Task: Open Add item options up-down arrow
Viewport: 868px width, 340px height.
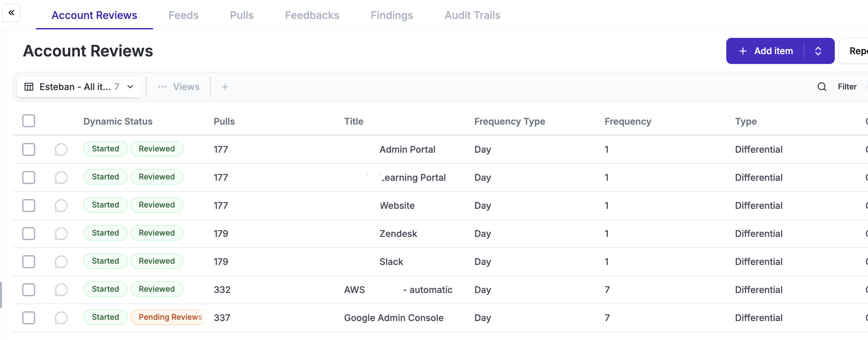Action: click(x=818, y=51)
